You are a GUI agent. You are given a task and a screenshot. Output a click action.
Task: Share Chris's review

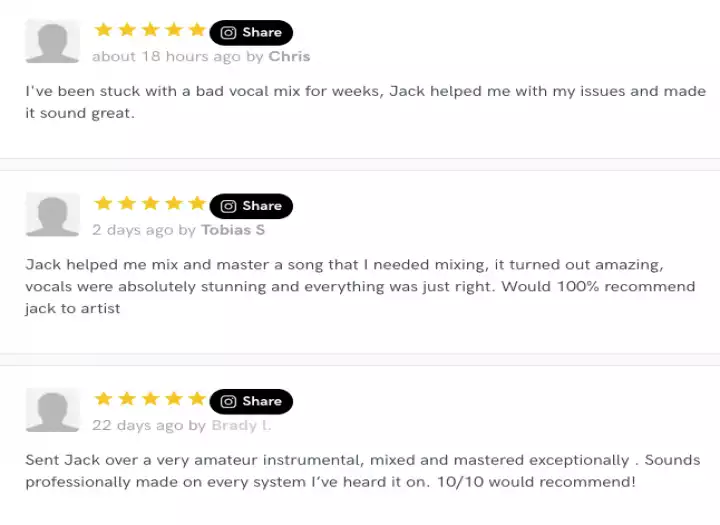(251, 33)
